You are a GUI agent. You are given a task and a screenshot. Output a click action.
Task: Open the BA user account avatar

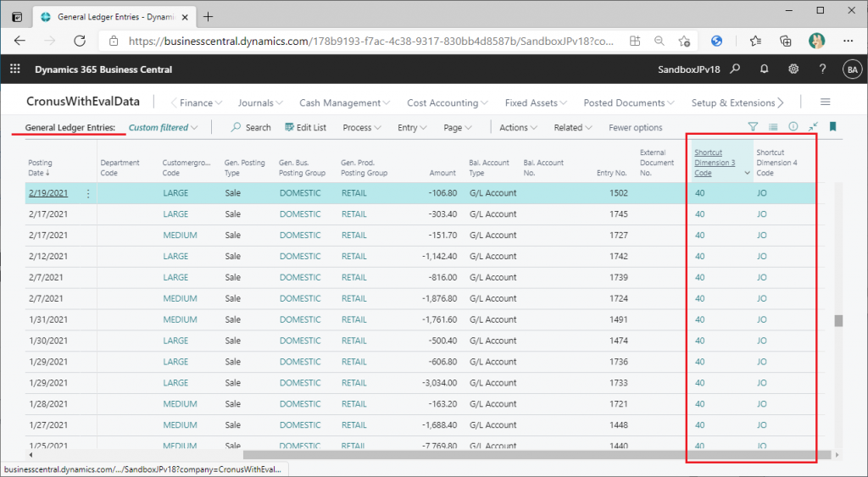(852, 69)
